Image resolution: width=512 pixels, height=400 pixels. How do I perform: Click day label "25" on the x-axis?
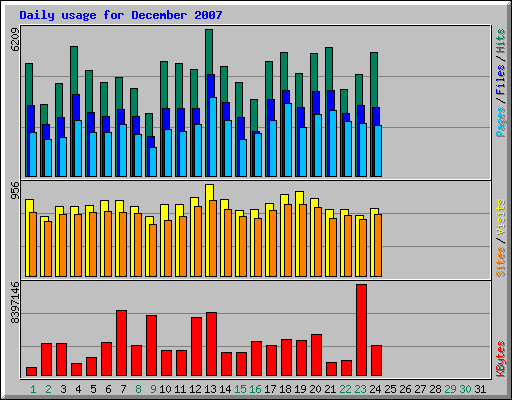point(390,389)
